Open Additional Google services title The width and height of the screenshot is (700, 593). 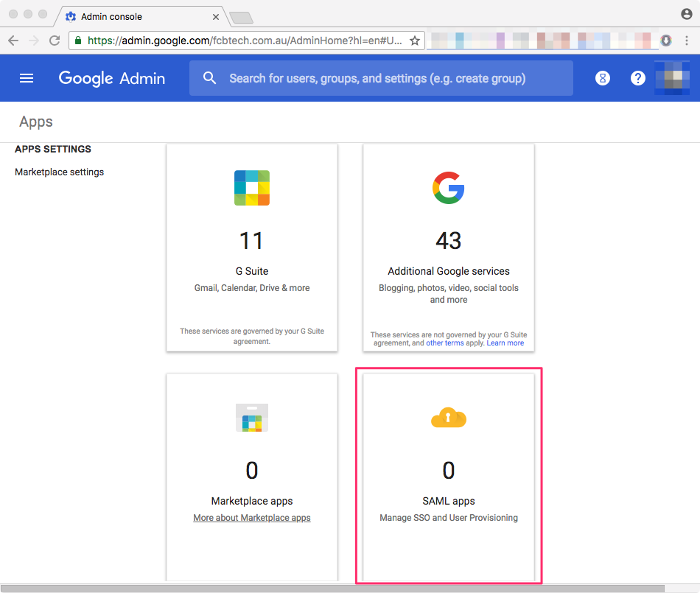449,271
